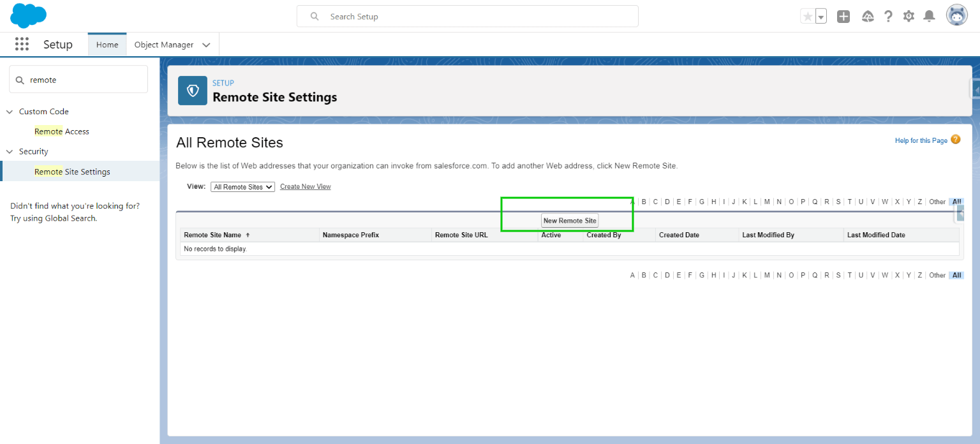Select the Home tab in Setup

pos(107,44)
